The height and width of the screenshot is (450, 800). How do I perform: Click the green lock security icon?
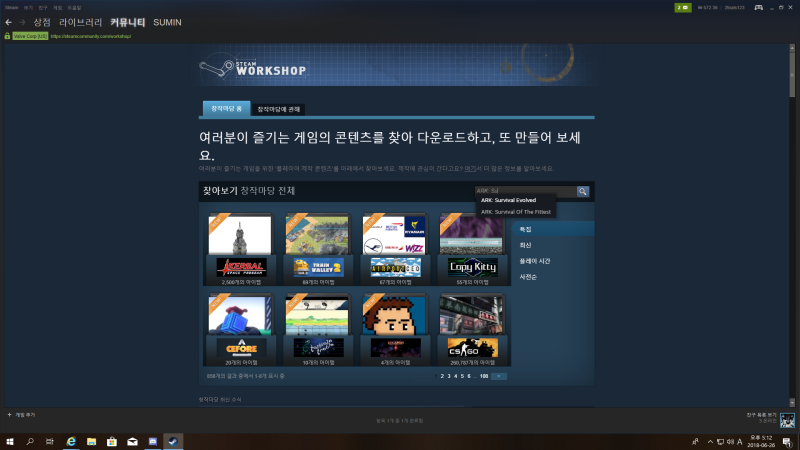pyautogui.click(x=7, y=36)
